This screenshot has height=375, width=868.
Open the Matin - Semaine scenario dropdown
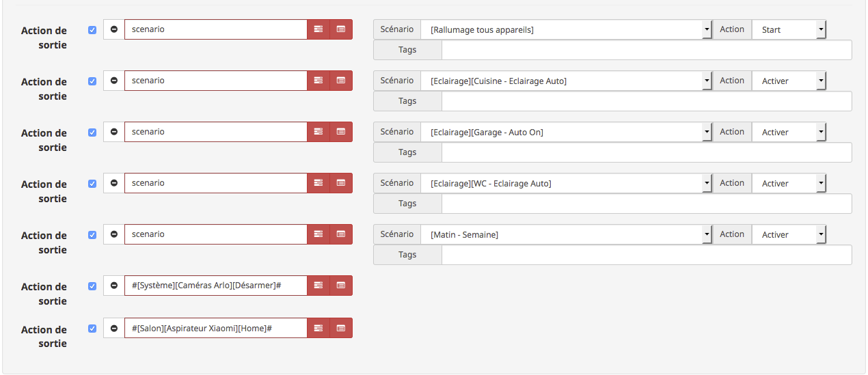pyautogui.click(x=567, y=234)
